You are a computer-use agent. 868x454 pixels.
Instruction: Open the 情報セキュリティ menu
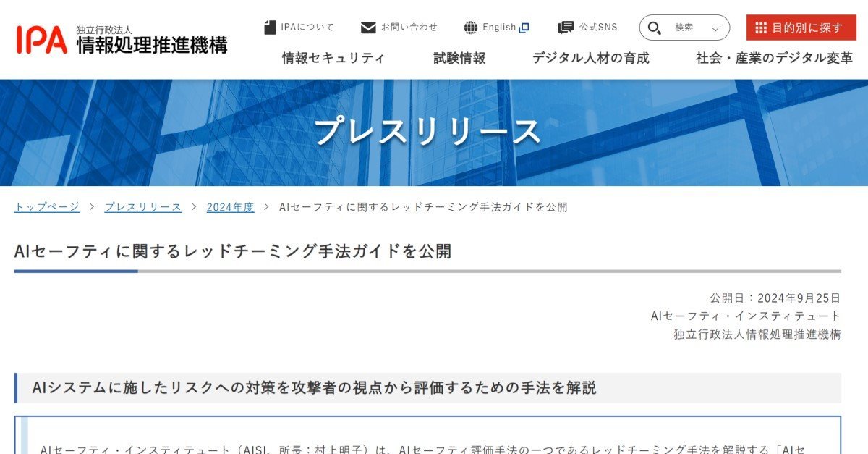point(333,58)
